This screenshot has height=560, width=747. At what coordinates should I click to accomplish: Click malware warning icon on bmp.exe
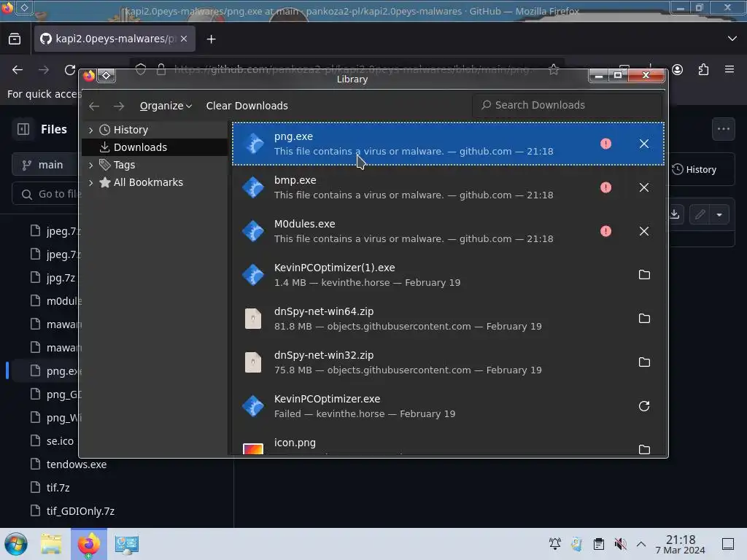[605, 187]
